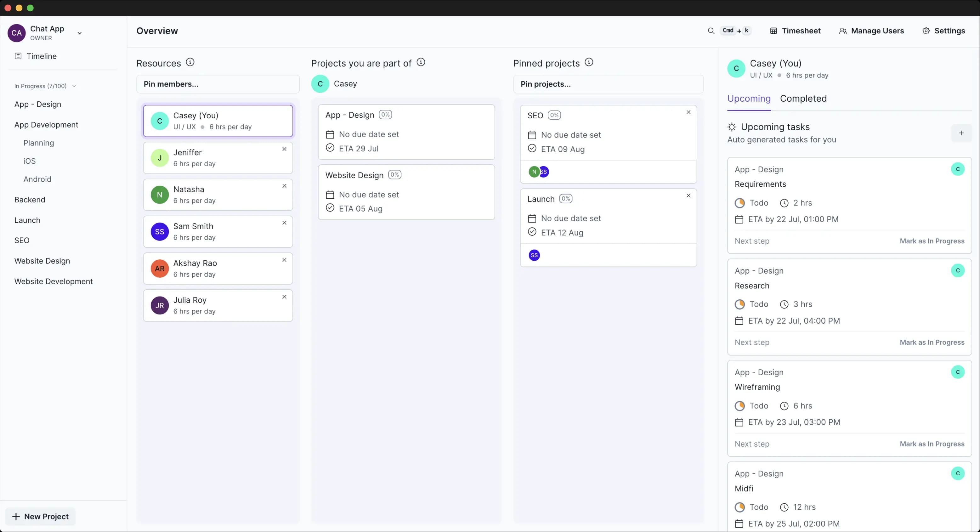Click the upcoming tasks sparkle icon
This screenshot has width=980, height=532.
[x=732, y=127]
